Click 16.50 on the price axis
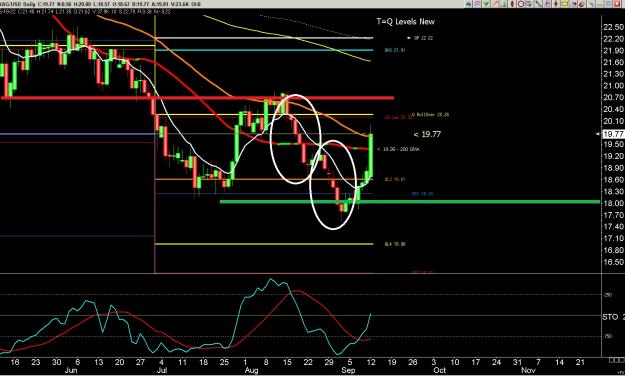Viewport: 625px width, 376px height. [613, 262]
